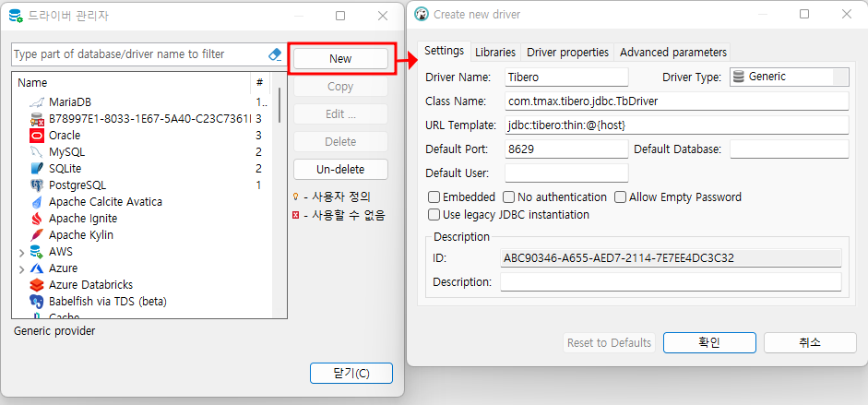Select the Azure Databricks icon
The image size is (868, 405).
pos(37,285)
